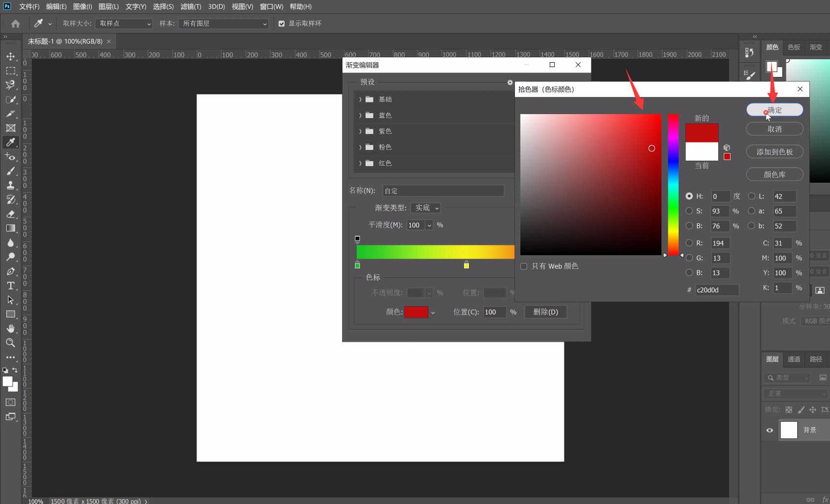The image size is (830, 504).
Task: Click the 删除(D) button in Gradient Editor
Action: point(546,312)
